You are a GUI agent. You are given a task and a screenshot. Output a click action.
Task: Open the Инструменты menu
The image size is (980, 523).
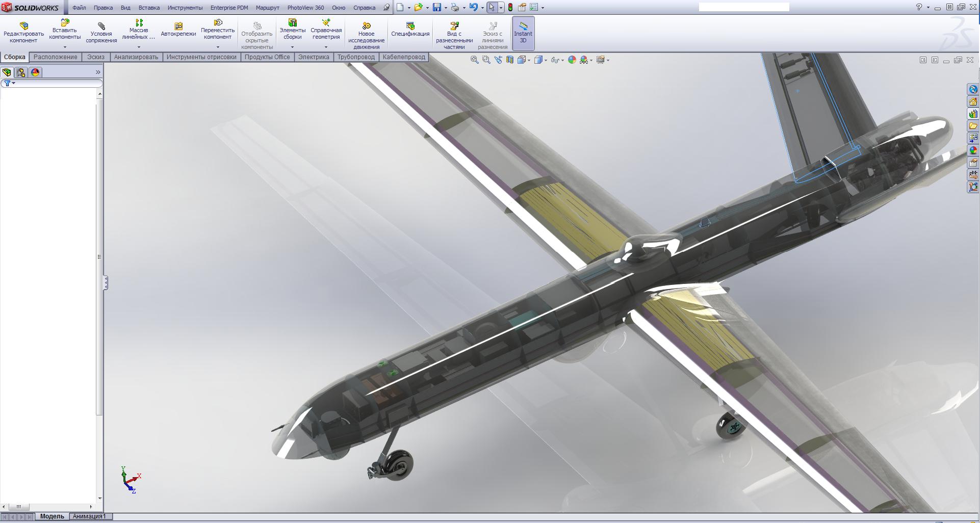[185, 8]
